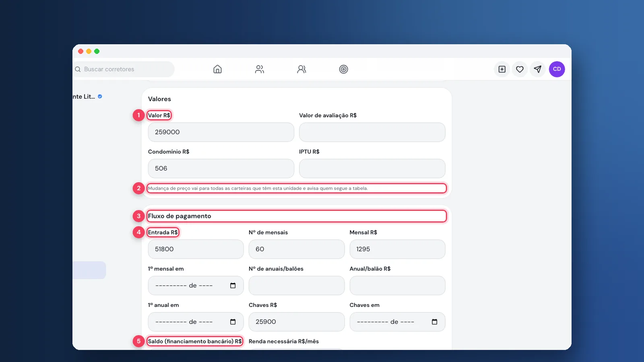Screen dimensions: 644x362
Task: Click the green macOS window button
Action: click(97, 51)
